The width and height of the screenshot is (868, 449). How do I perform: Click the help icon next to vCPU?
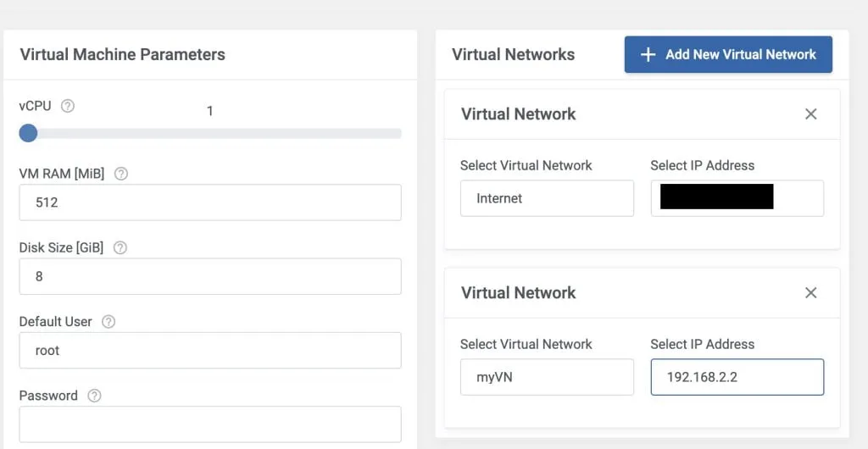(68, 106)
